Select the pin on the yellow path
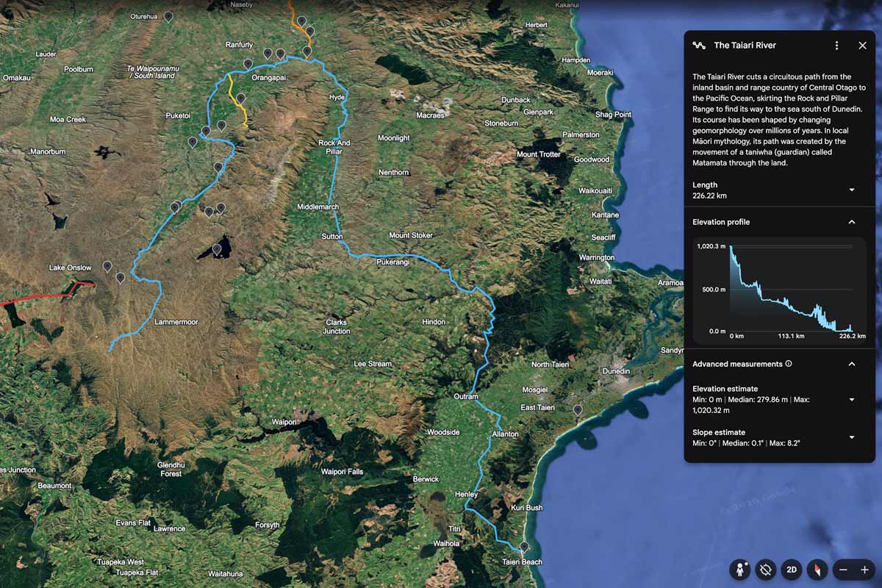The image size is (882, 588). point(240,98)
